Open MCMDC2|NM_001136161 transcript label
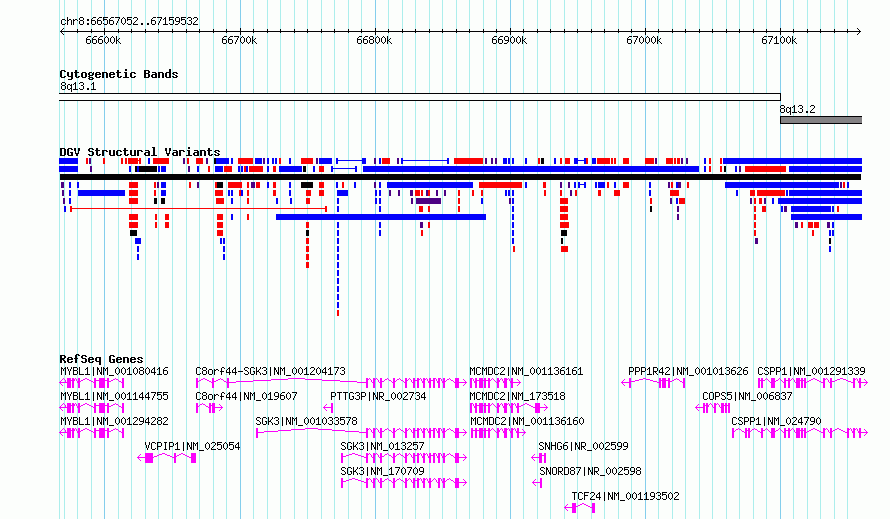This screenshot has width=890, height=519. (x=526, y=371)
